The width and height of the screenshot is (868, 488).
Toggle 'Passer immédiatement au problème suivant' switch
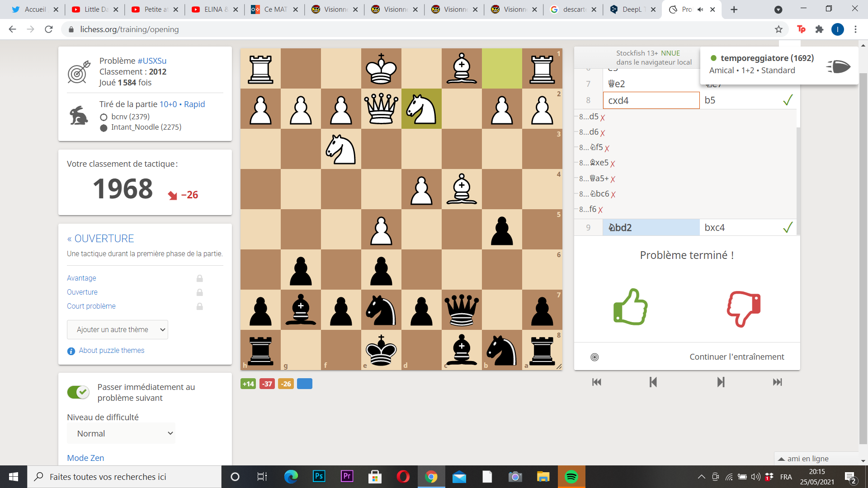(78, 392)
